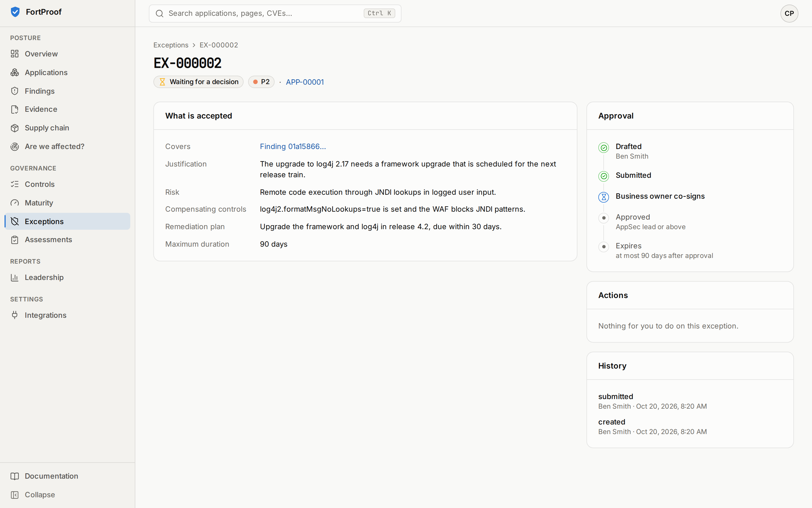Click the 90 days maximum duration value
Image resolution: width=812 pixels, height=508 pixels.
tap(273, 244)
